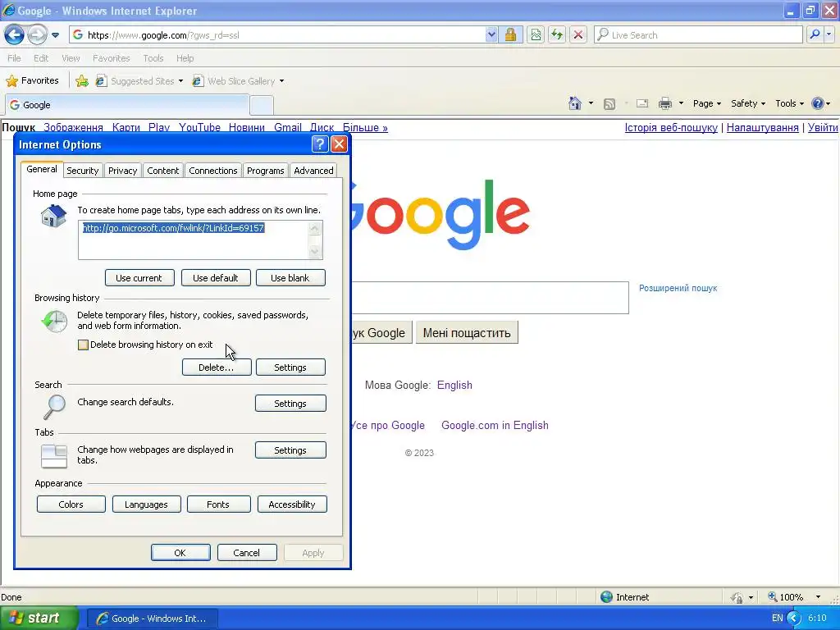Image resolution: width=840 pixels, height=630 pixels.
Task: Click the Accessibility button
Action: pyautogui.click(x=292, y=504)
